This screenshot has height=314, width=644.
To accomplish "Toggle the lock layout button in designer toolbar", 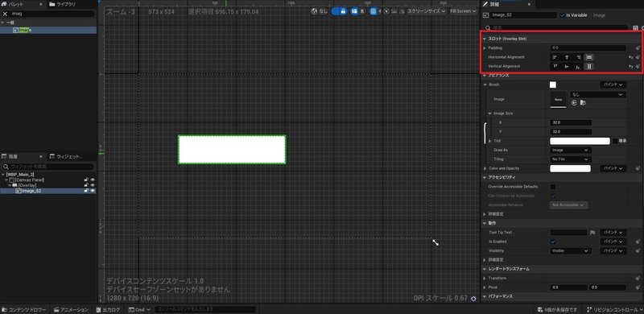I will point(344,11).
